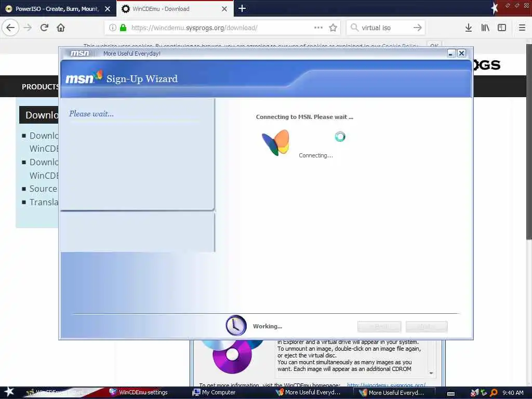Image resolution: width=532 pixels, height=399 pixels.
Task: Click the search go arrow
Action: pos(418,28)
